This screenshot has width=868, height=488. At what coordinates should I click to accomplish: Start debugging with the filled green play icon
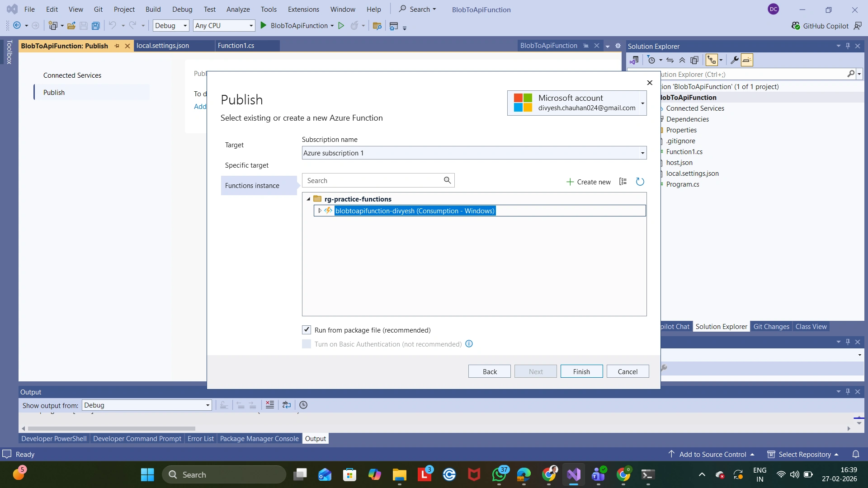point(263,26)
